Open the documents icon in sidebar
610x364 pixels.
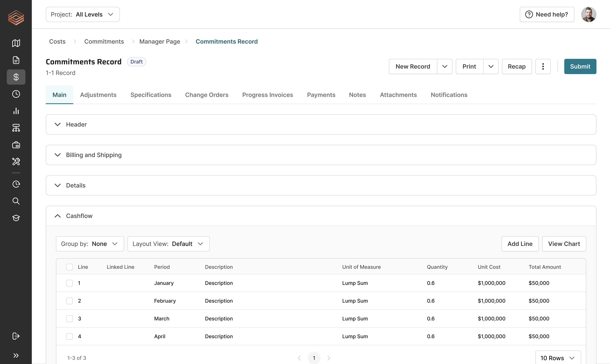point(16,60)
